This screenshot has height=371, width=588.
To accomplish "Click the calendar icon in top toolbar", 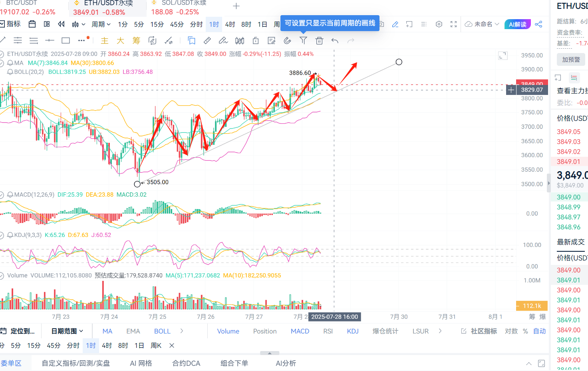I will tap(32, 24).
